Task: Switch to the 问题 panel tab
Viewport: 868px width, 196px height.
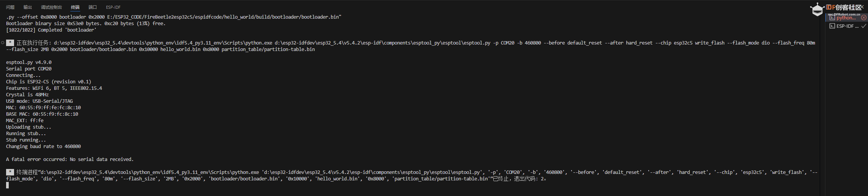Action: click(10, 7)
